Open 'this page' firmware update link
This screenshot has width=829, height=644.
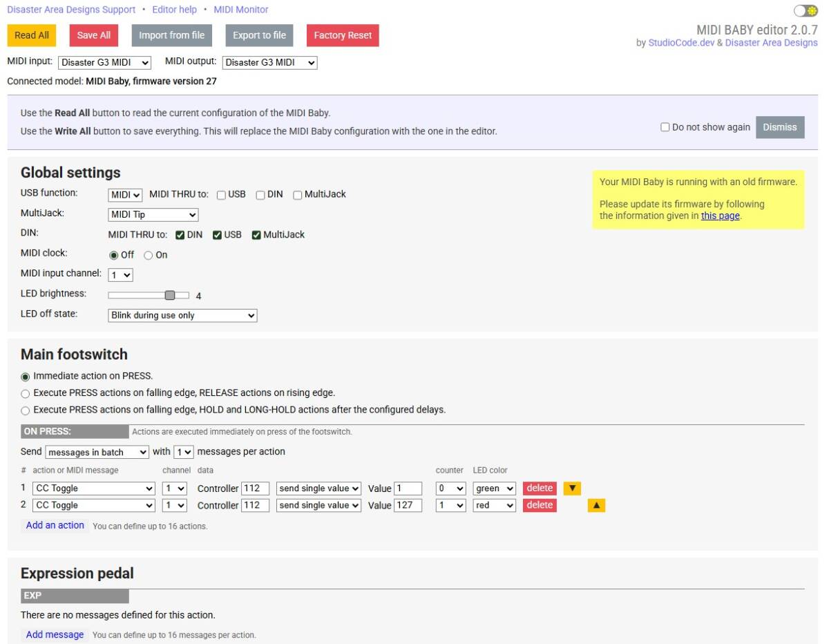(720, 216)
